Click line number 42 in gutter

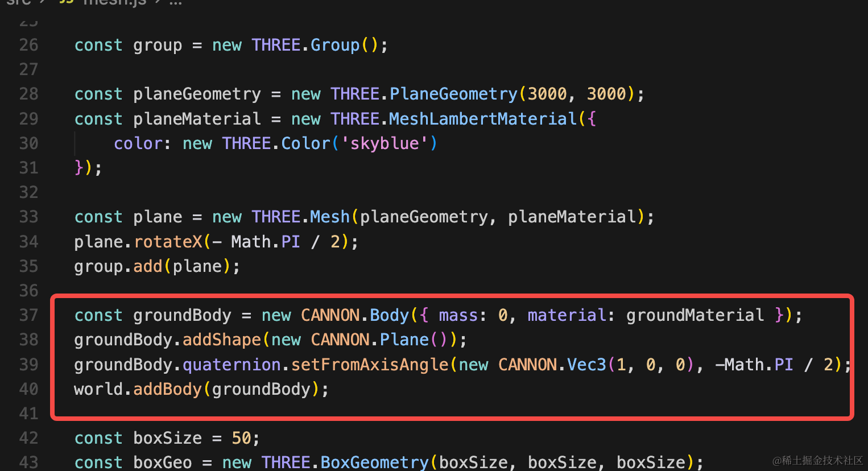(28, 438)
